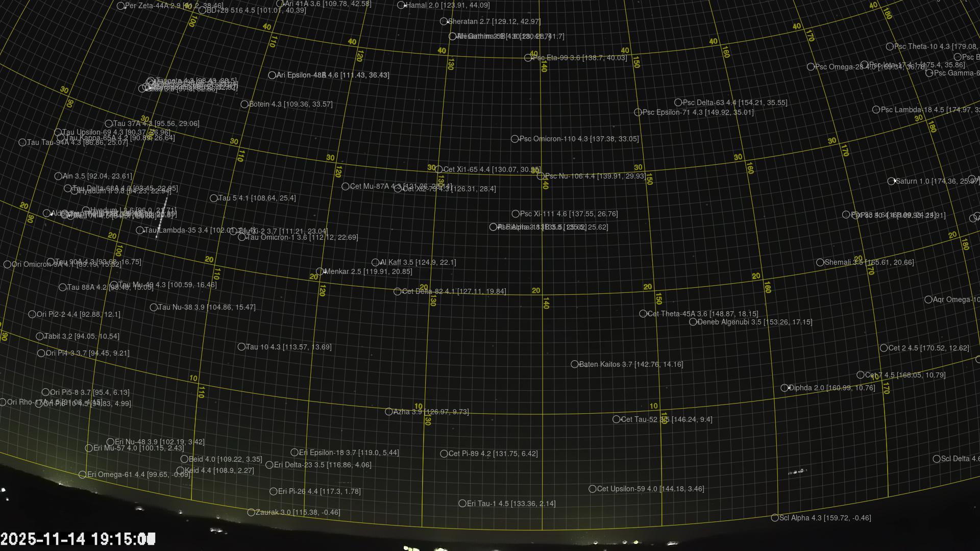The image size is (980, 551).
Task: Select the Scl Alpha star marker
Action: tap(775, 518)
